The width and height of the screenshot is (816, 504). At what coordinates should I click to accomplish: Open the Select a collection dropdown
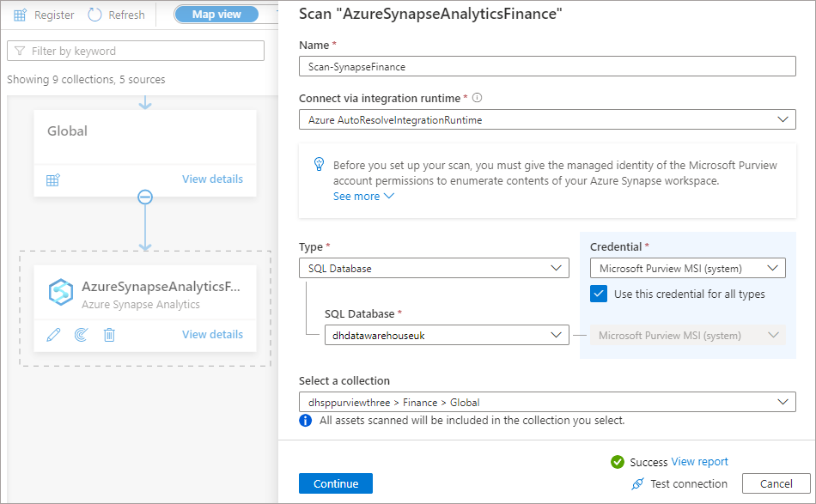pyautogui.click(x=547, y=402)
